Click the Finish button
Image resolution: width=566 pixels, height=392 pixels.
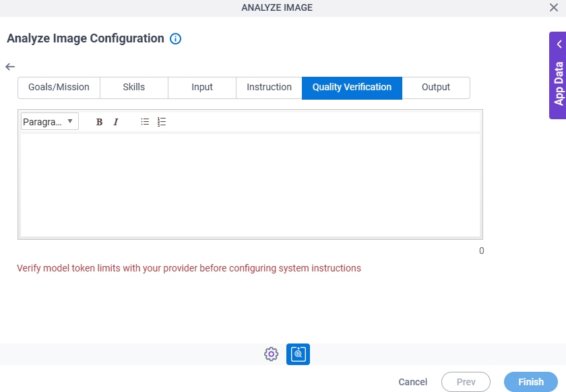coord(531,382)
